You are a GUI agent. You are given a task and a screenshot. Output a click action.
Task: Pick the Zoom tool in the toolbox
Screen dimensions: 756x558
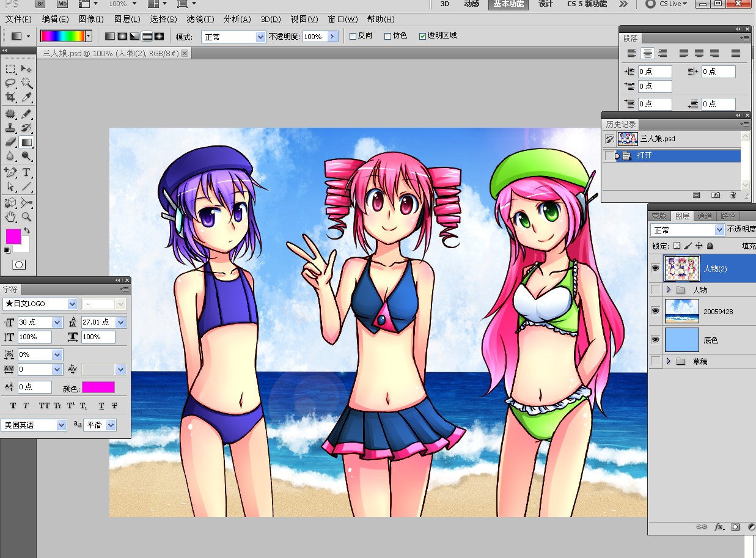point(26,216)
